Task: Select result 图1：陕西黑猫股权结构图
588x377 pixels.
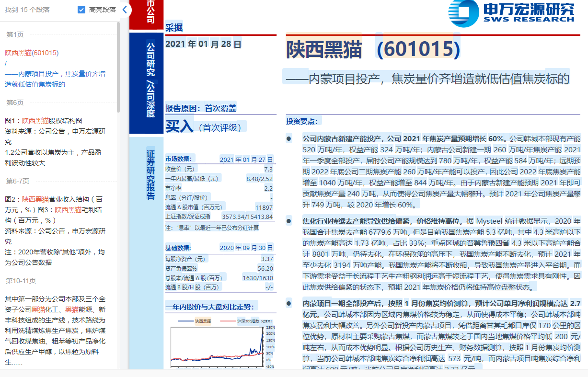Action: tap(44, 121)
